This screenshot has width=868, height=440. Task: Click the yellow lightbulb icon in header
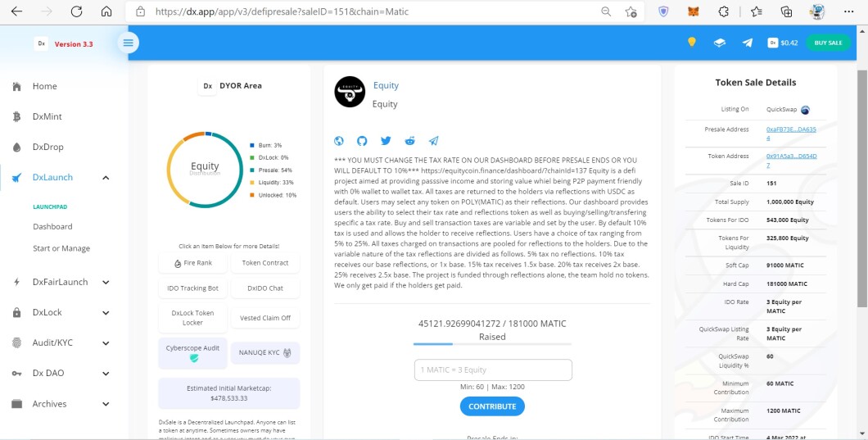click(691, 43)
